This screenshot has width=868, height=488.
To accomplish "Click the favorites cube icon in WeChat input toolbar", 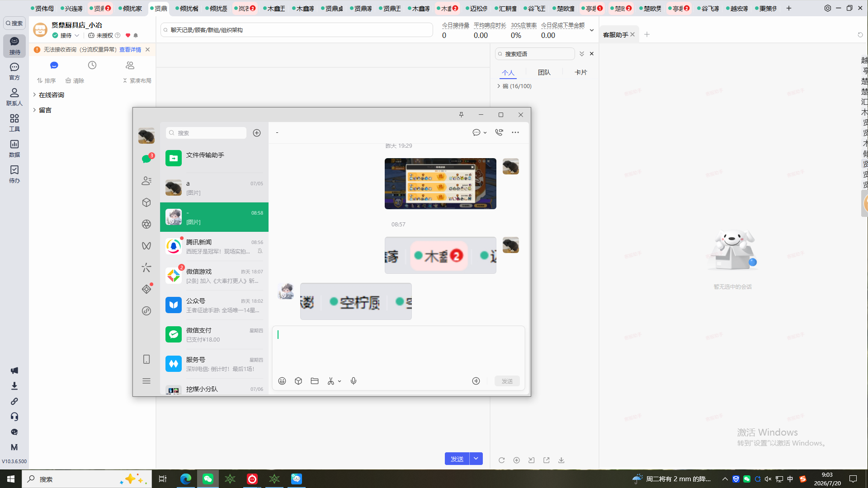I will pos(298,381).
